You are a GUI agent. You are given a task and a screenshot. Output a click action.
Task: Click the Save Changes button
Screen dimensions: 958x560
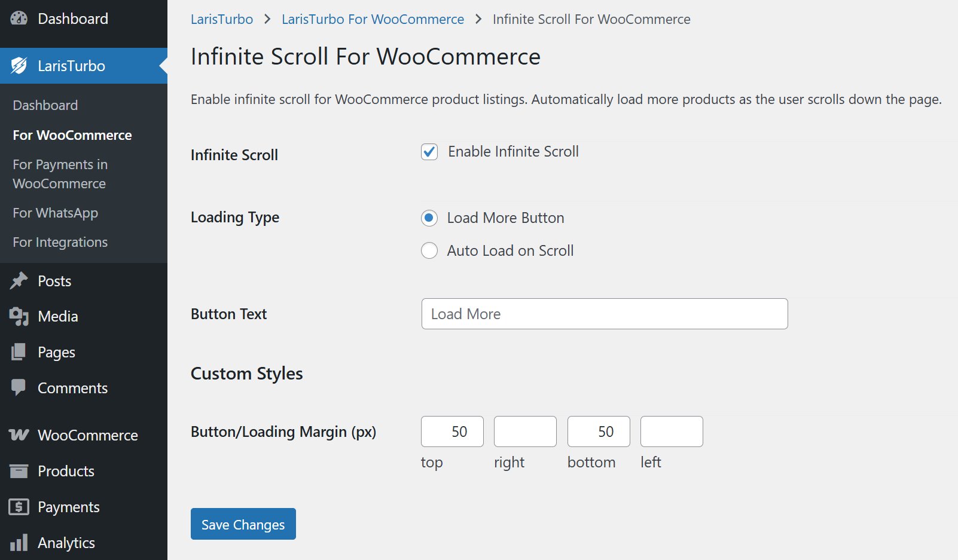(x=243, y=524)
